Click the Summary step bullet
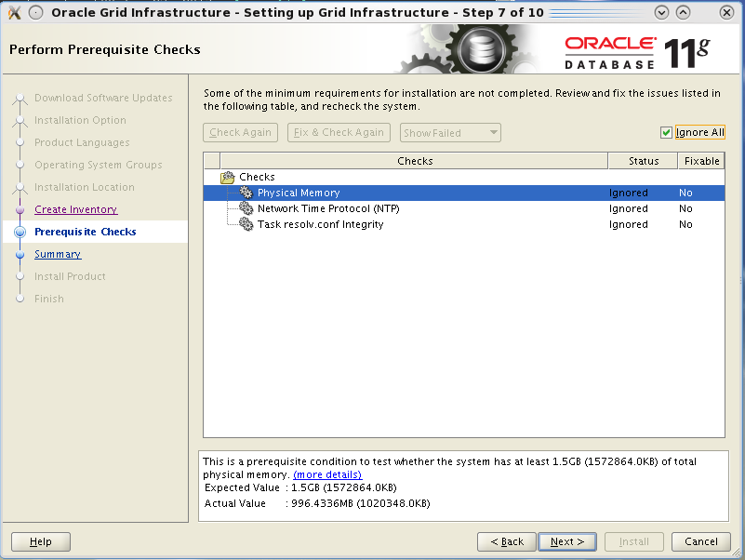 click(20, 254)
